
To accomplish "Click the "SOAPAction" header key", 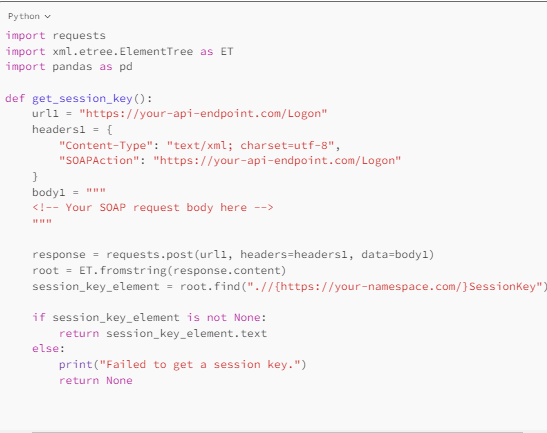I will tap(99, 160).
